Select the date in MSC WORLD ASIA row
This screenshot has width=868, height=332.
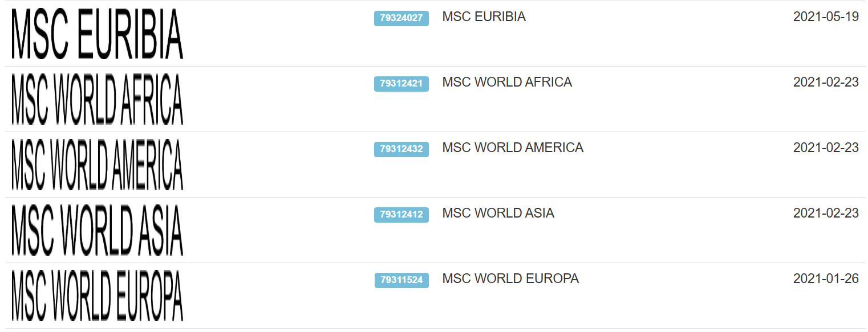pos(825,214)
